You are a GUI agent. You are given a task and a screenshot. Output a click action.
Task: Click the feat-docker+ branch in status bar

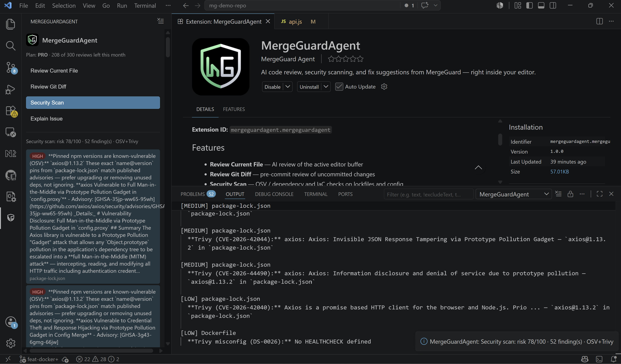[x=39, y=359]
